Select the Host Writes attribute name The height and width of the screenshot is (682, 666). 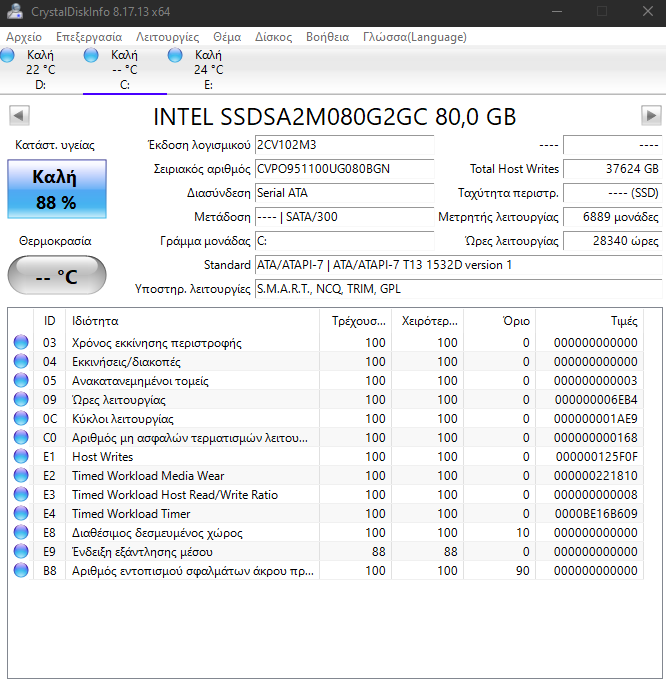[x=102, y=457]
